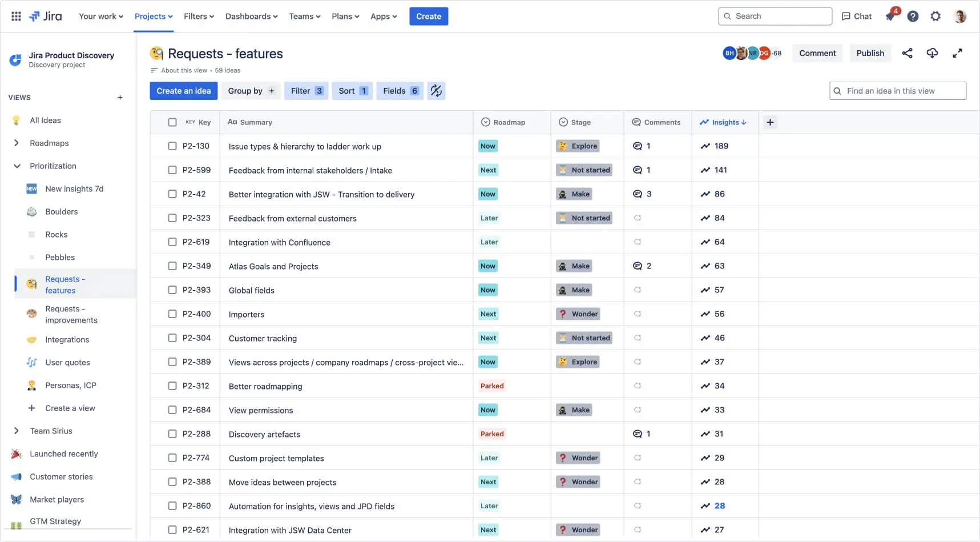This screenshot has width=980, height=542.
Task: Open the Boulders view
Action: 61,212
